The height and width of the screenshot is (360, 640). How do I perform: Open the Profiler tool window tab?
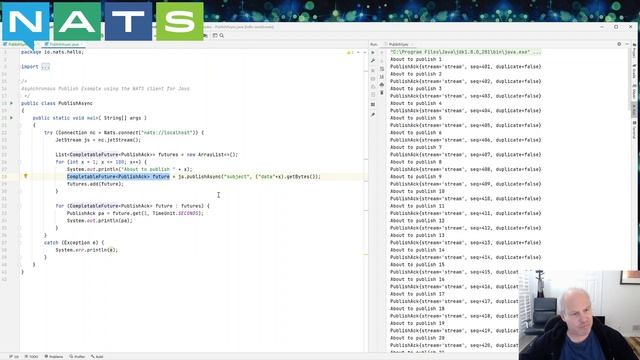coord(77,357)
